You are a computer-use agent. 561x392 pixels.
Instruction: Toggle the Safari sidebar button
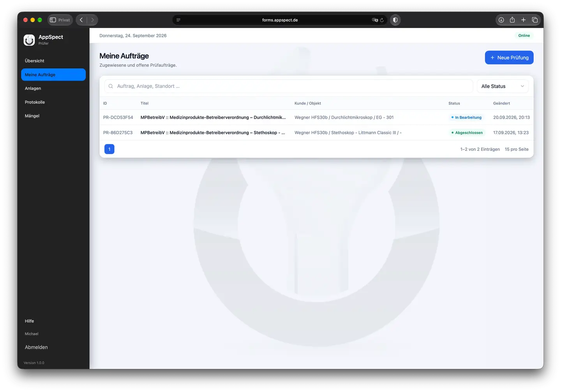pyautogui.click(x=53, y=20)
